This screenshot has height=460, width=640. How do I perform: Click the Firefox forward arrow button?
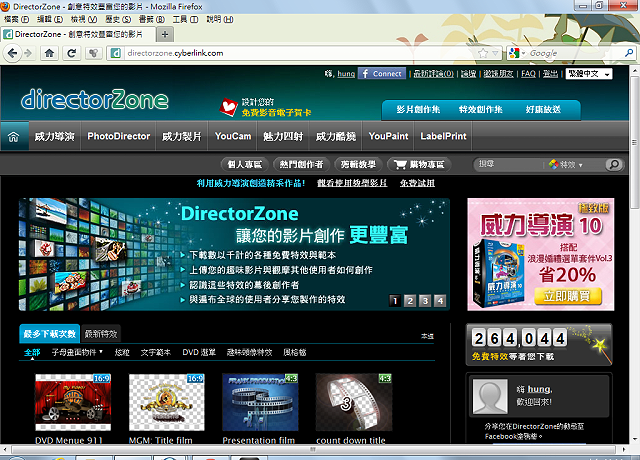coord(28,53)
